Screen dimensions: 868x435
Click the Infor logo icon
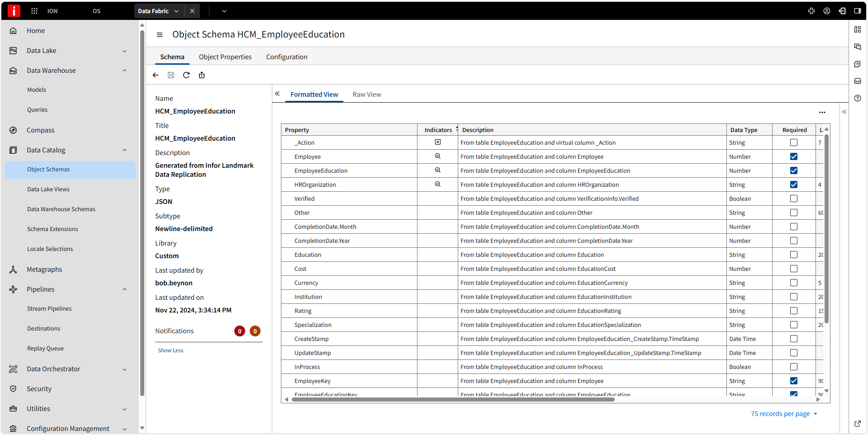click(14, 11)
